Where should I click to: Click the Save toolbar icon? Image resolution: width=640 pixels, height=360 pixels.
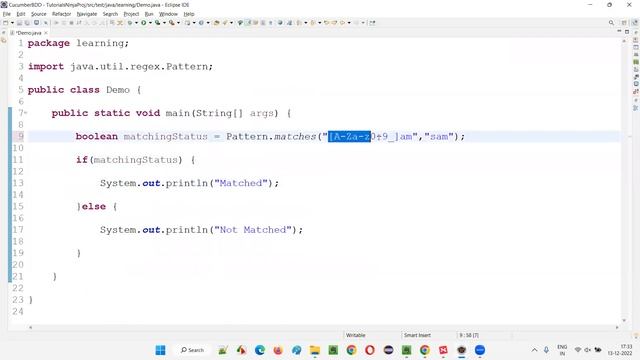point(19,23)
